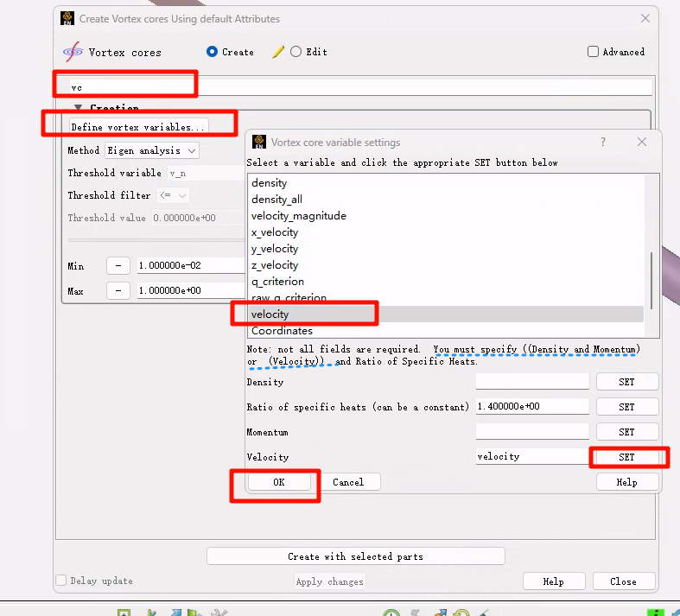
Task: Open the Threshold filter dropdown
Action: tap(172, 195)
